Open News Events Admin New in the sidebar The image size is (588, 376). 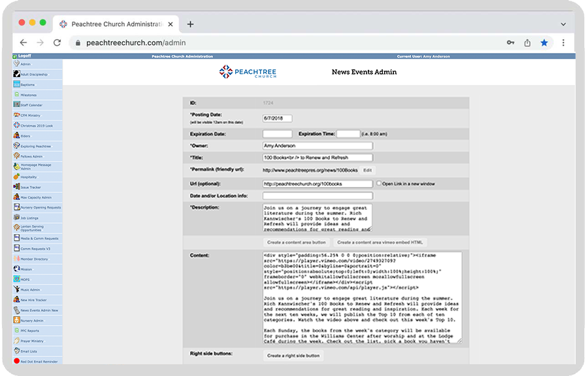[39, 311]
